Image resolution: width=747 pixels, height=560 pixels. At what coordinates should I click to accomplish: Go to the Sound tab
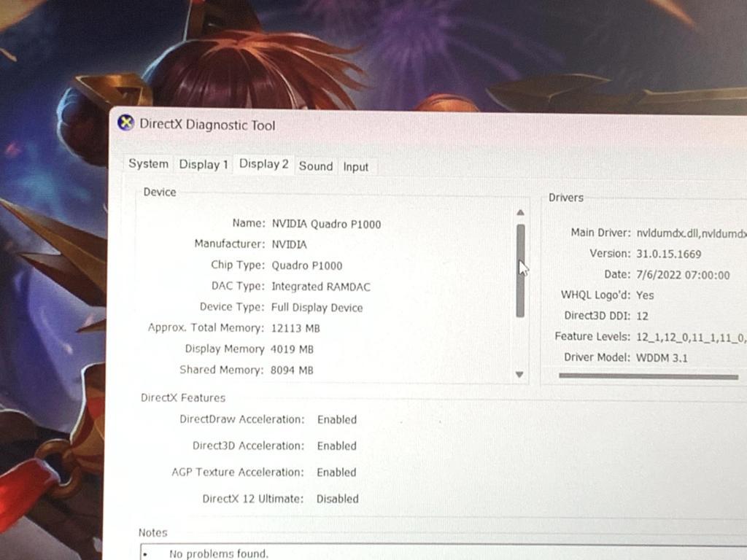315,166
